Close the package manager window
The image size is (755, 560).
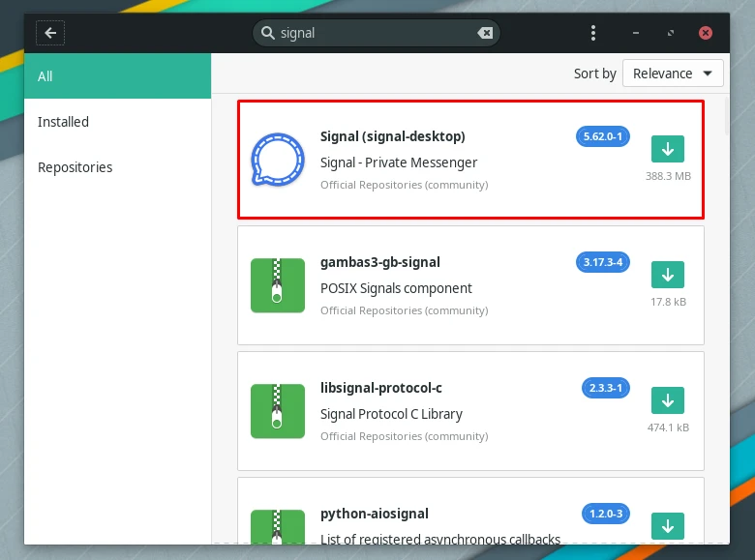706,33
